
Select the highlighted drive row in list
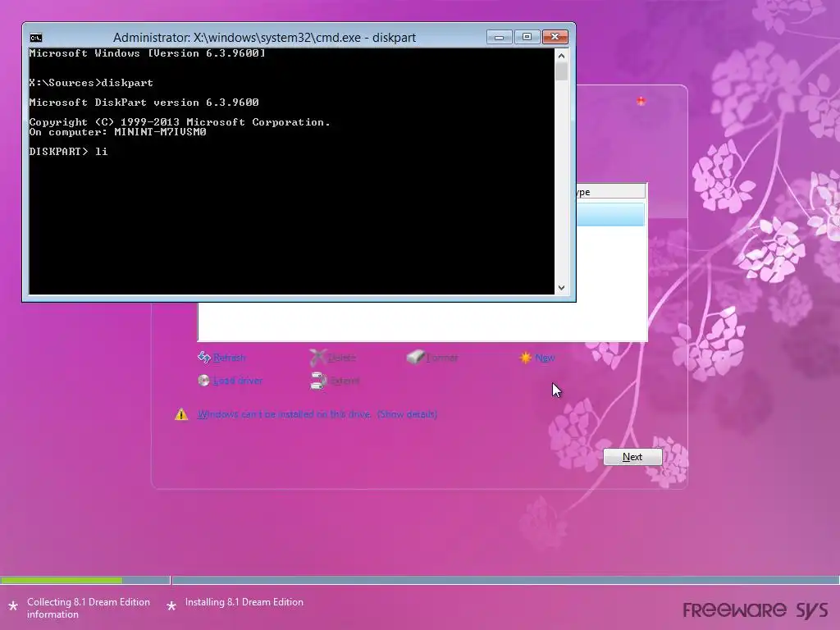[610, 214]
